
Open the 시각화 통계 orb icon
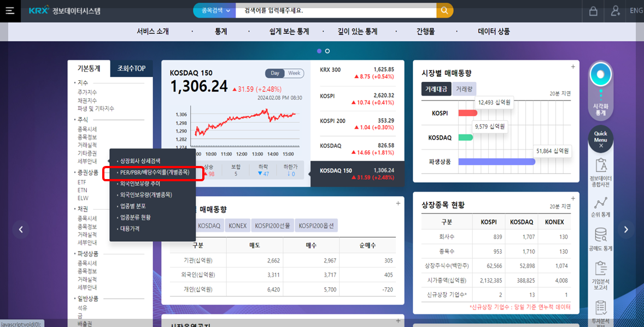(x=600, y=75)
